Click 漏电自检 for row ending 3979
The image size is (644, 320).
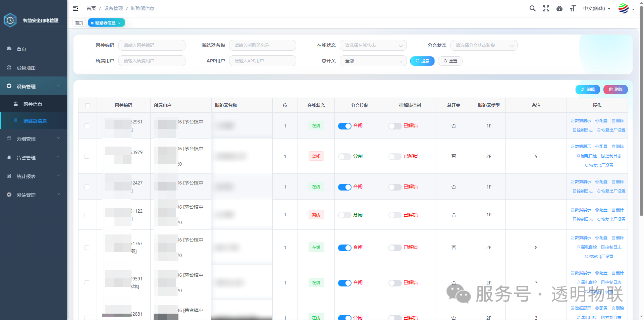click(x=587, y=156)
